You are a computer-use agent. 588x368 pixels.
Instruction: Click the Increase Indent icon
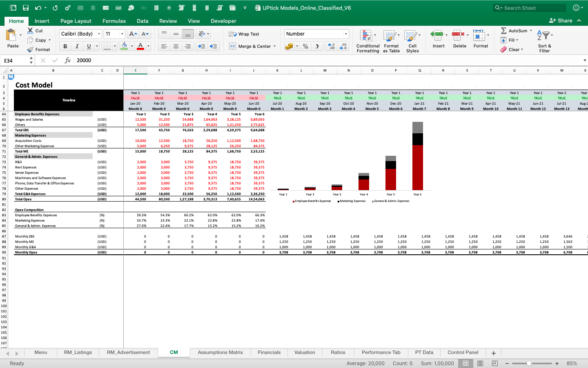click(213, 46)
